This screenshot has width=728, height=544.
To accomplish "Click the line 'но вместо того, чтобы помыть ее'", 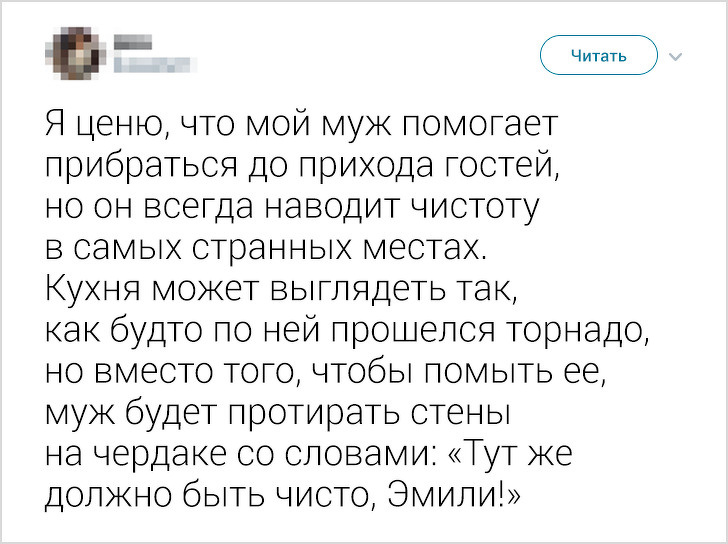I will [x=325, y=371].
